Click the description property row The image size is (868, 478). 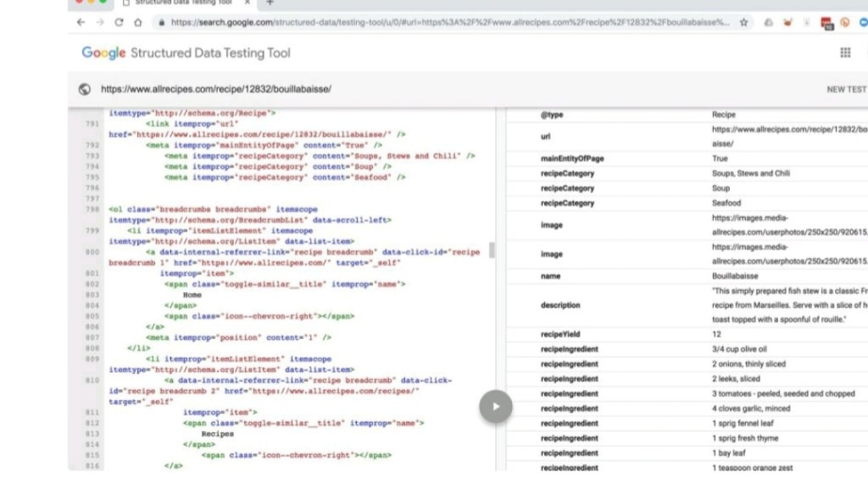click(687, 305)
